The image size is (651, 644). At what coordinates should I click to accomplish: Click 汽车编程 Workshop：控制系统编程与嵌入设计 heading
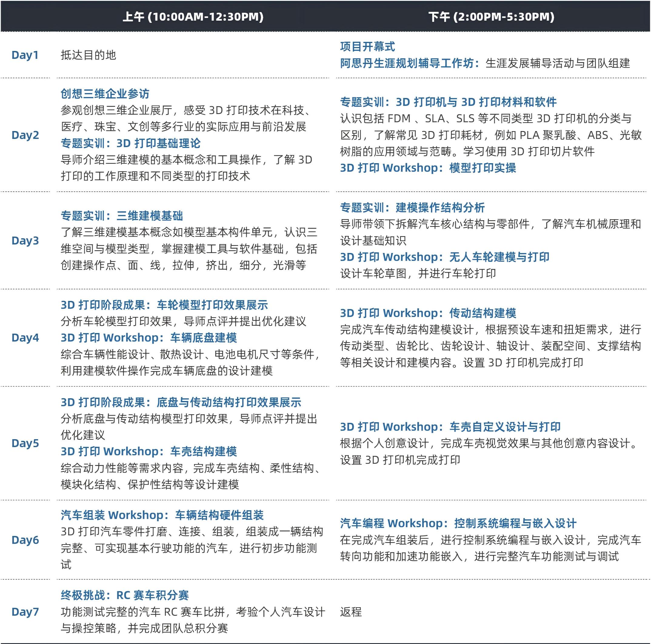tap(458, 523)
